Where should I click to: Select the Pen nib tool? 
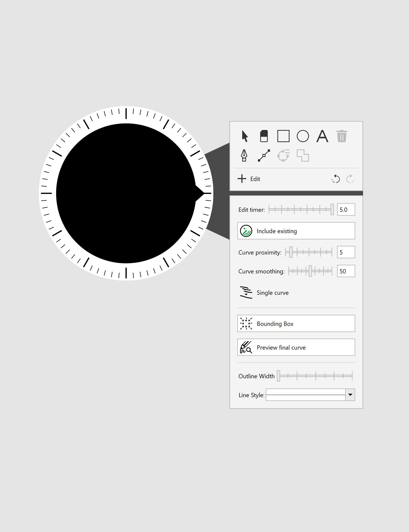coord(244,155)
